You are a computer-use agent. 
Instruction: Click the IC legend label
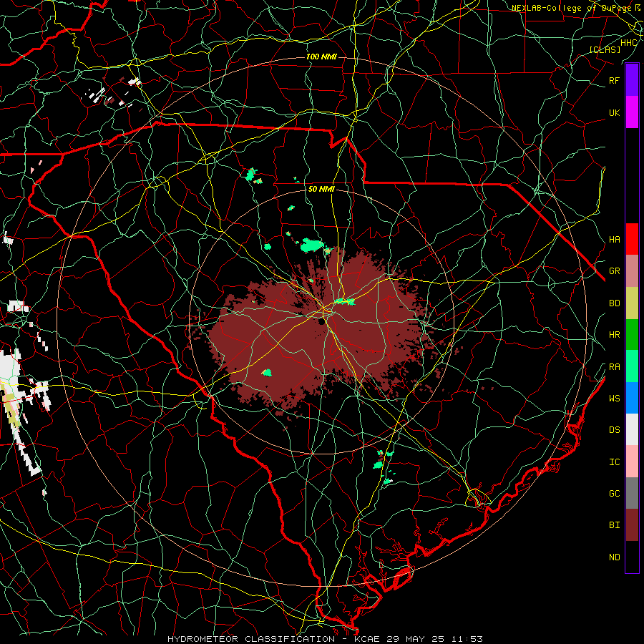click(614, 462)
